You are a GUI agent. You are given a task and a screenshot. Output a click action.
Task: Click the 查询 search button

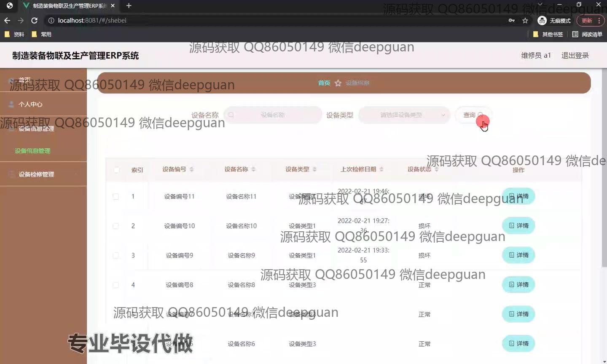[x=473, y=115]
